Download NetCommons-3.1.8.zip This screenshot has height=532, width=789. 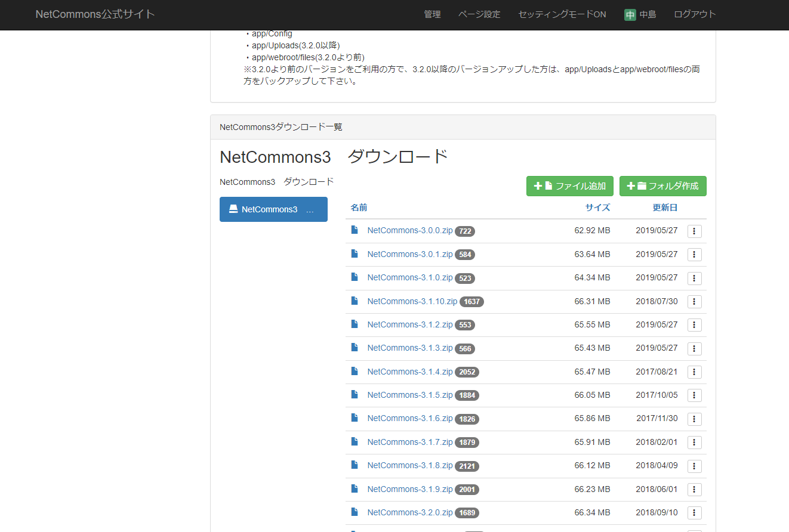click(410, 465)
